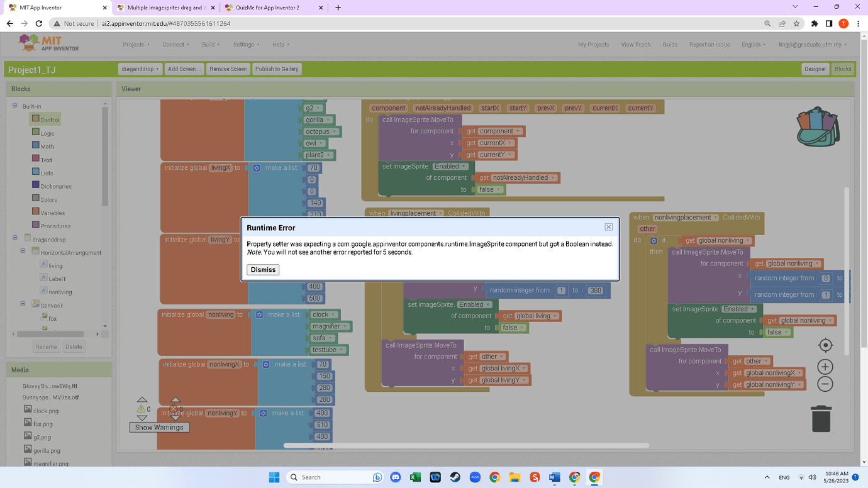Click the yellow warning triangle icon
868x488 pixels.
coord(141,409)
